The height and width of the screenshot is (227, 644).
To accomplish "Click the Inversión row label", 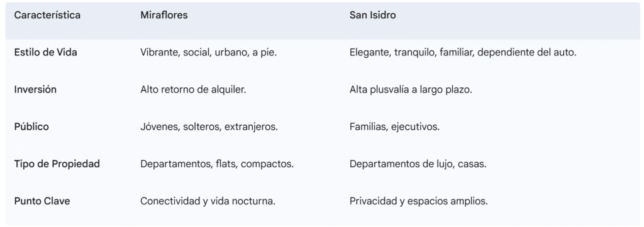I will (x=35, y=89).
